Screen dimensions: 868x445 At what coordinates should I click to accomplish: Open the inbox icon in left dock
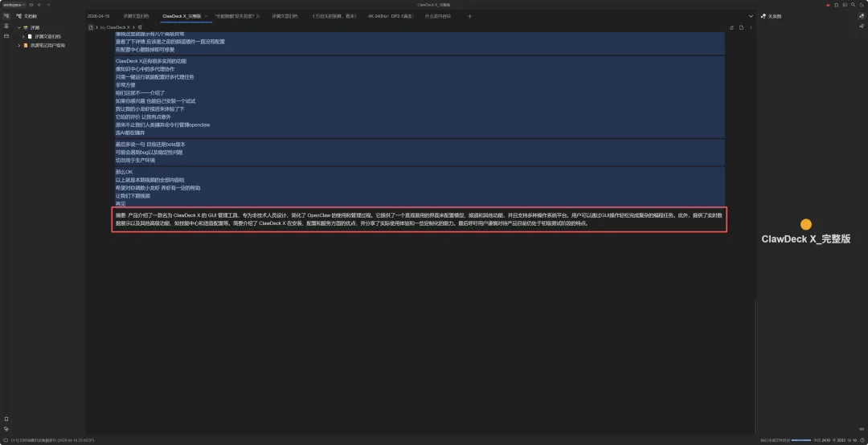pos(6,36)
